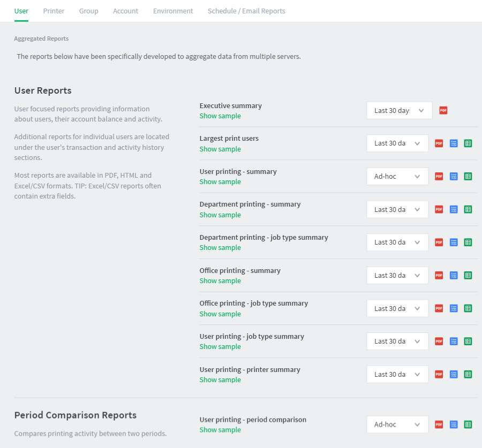The height and width of the screenshot is (448, 482).
Task: Click the 'Executive summary' report title
Action: (x=230, y=105)
